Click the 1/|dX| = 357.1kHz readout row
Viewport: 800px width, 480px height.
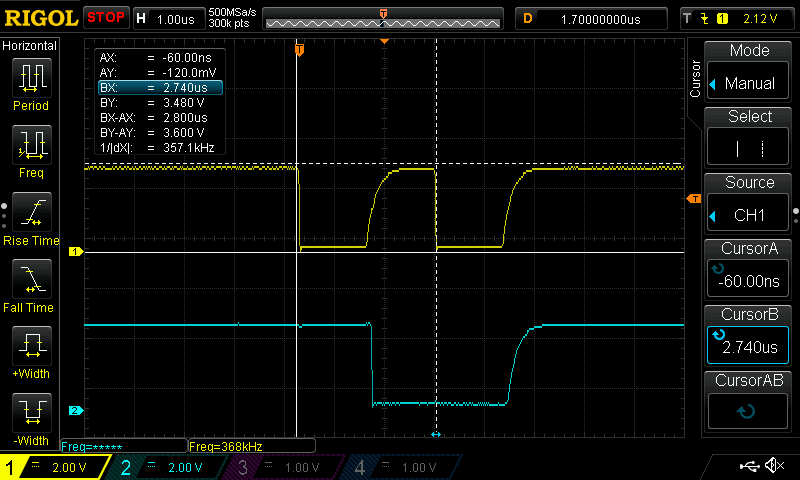160,147
